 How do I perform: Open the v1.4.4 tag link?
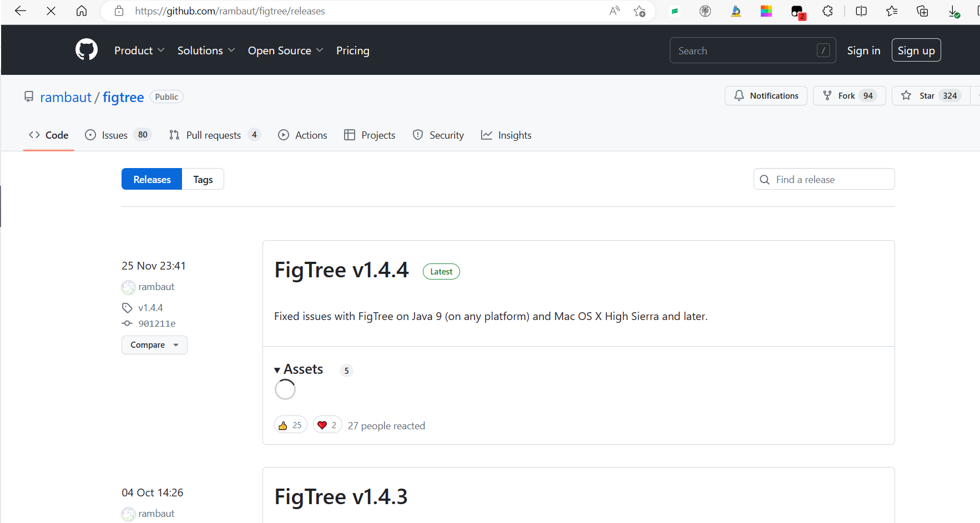pyautogui.click(x=150, y=308)
